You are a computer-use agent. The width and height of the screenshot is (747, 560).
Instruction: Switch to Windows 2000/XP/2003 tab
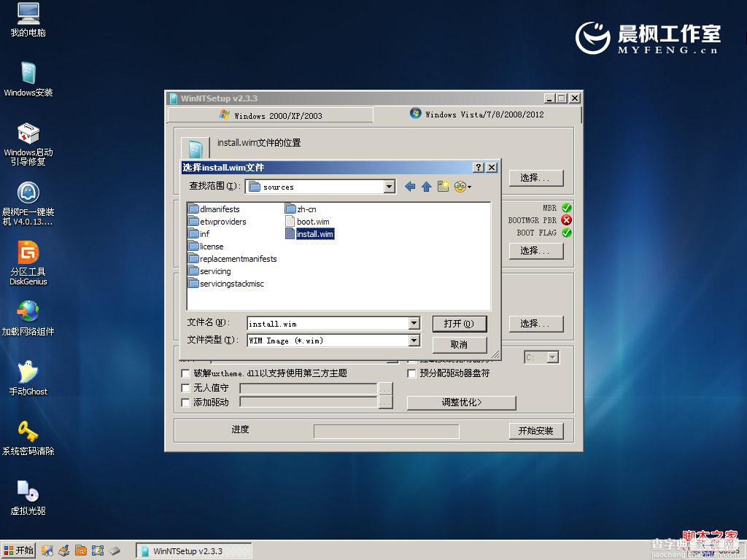[270, 115]
